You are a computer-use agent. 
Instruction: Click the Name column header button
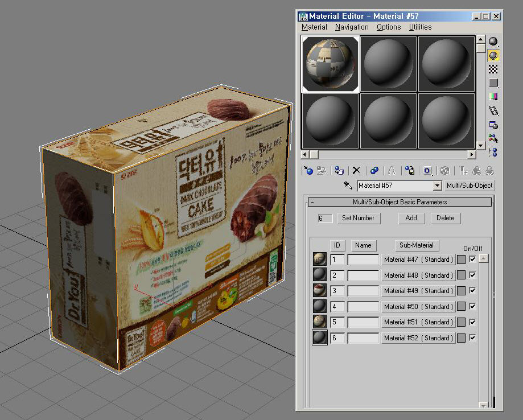click(363, 245)
